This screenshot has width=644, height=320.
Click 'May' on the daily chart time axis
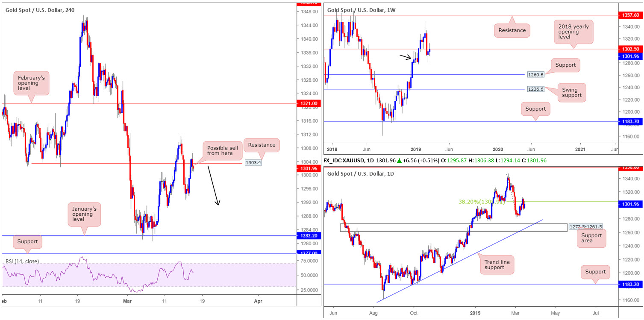(x=556, y=313)
